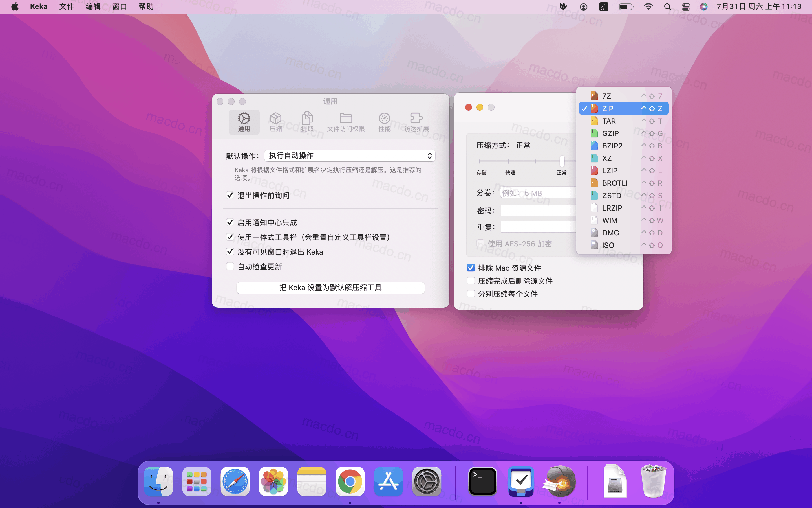This screenshot has width=812, height=508.
Task: Open Finder from the Dock
Action: click(158, 481)
